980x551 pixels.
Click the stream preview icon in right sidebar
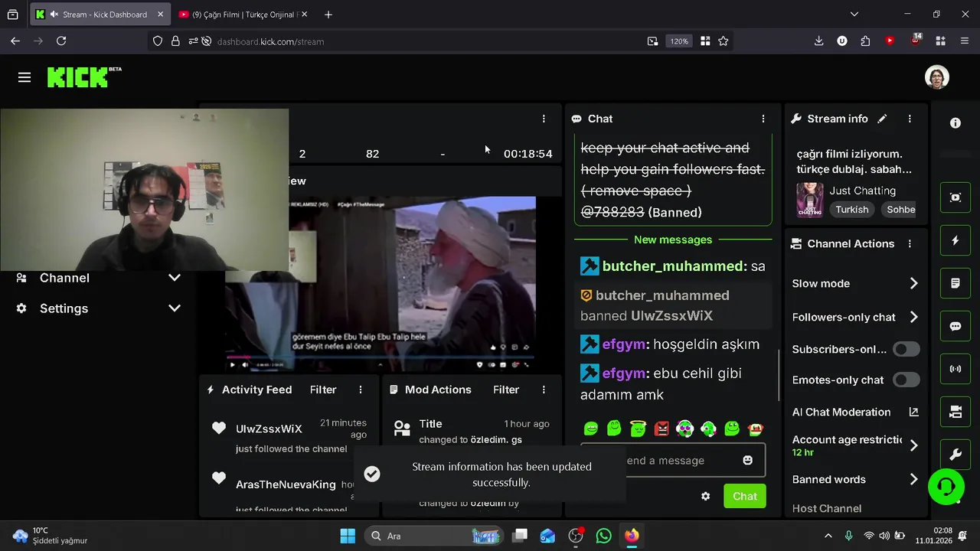click(955, 197)
